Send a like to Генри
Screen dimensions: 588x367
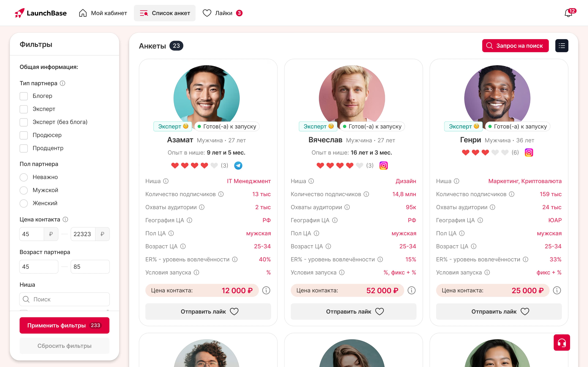pos(499,311)
